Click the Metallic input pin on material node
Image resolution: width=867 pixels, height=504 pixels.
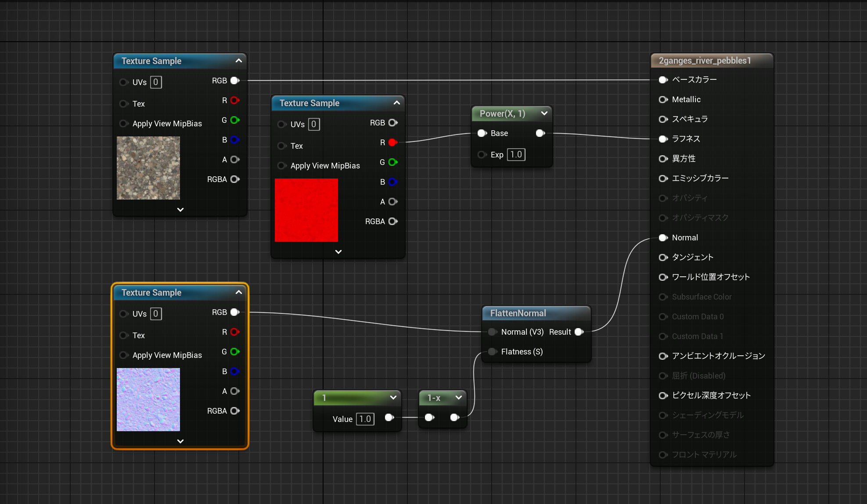[x=663, y=100]
